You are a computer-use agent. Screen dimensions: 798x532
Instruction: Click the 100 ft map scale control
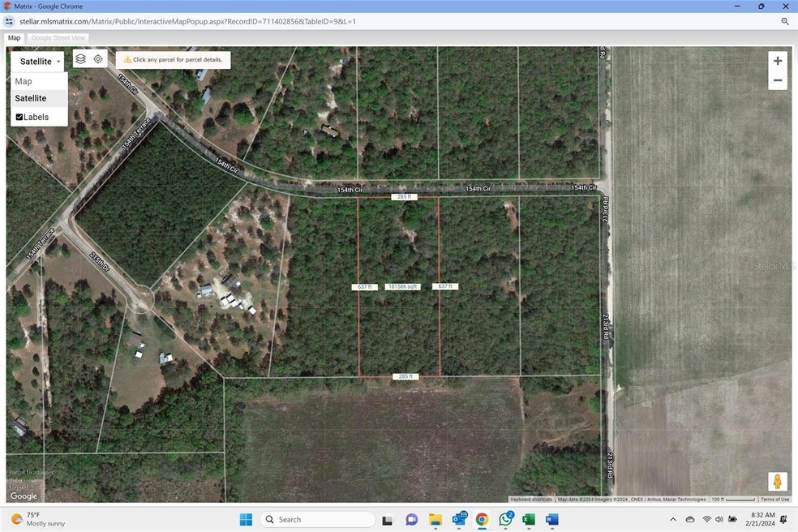[733, 500]
